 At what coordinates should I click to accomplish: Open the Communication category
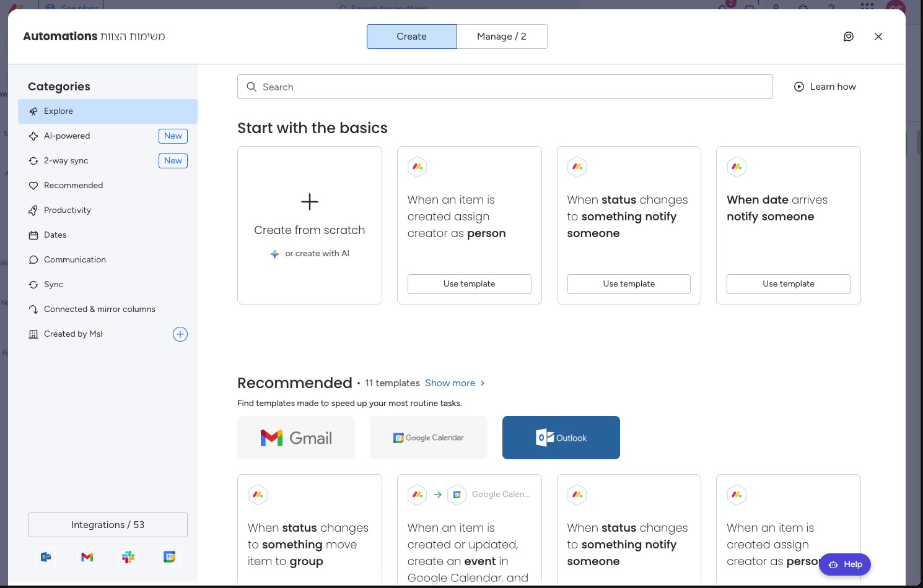click(x=108, y=260)
